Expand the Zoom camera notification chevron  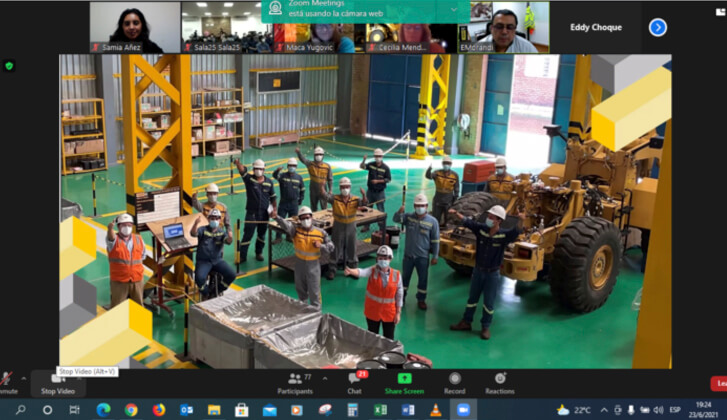pos(453,8)
